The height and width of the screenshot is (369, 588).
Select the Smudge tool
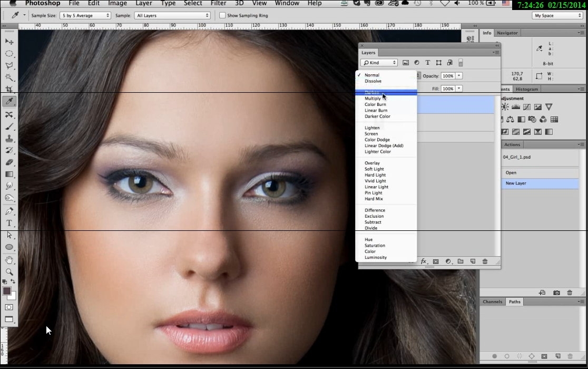coord(9,186)
